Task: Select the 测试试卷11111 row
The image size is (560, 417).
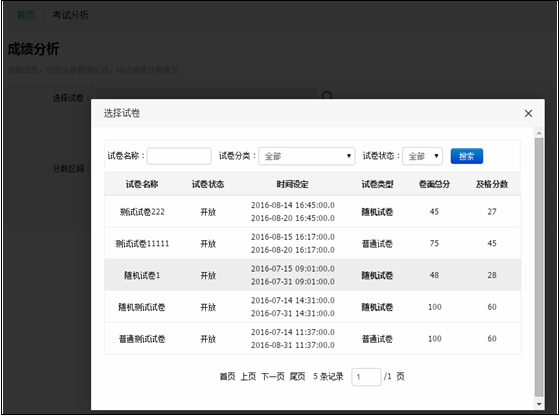Action: click(312, 243)
